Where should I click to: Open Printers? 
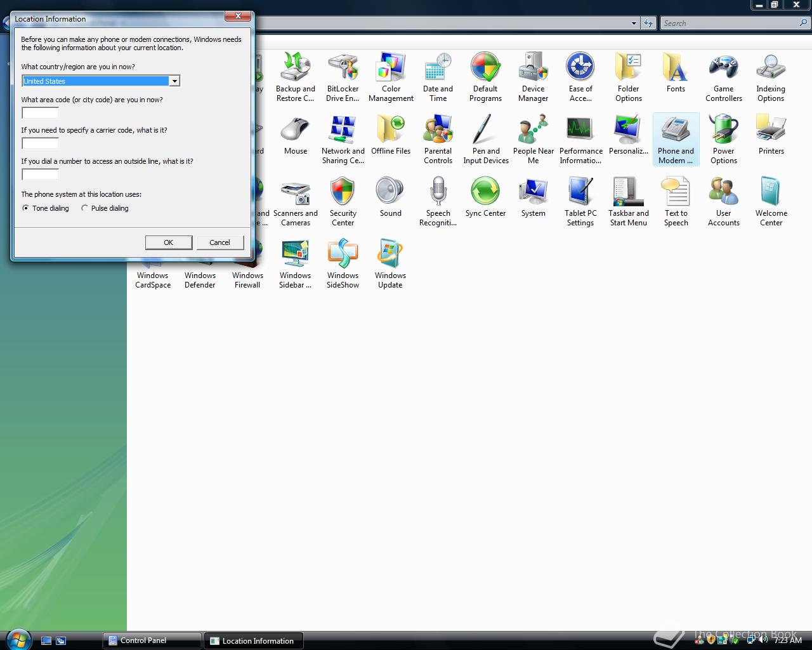click(x=771, y=135)
